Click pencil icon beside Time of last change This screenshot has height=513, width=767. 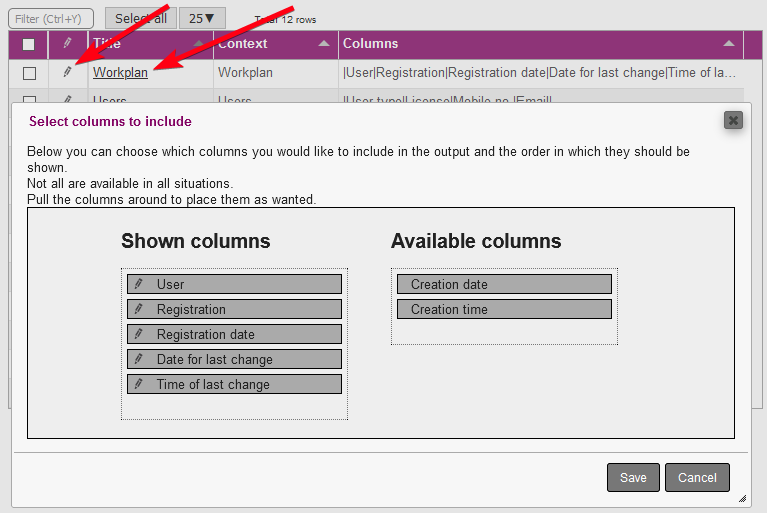click(x=139, y=385)
